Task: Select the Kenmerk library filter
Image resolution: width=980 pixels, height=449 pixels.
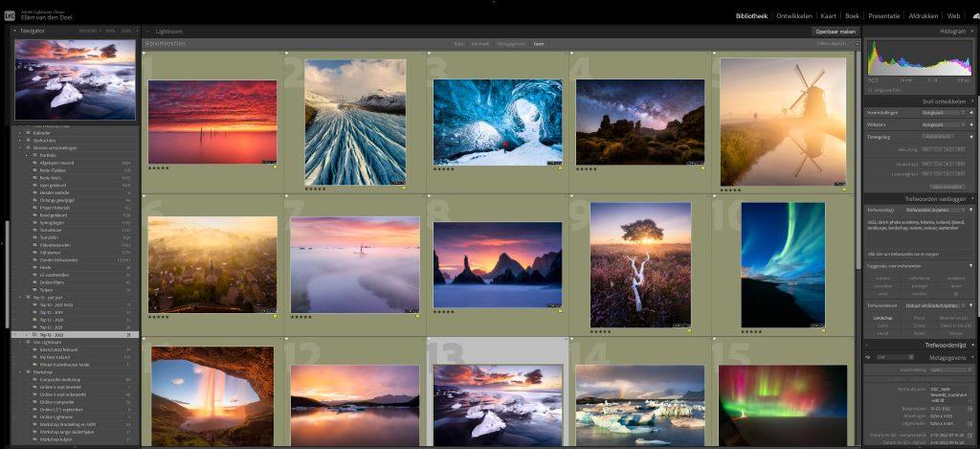Action: point(480,44)
